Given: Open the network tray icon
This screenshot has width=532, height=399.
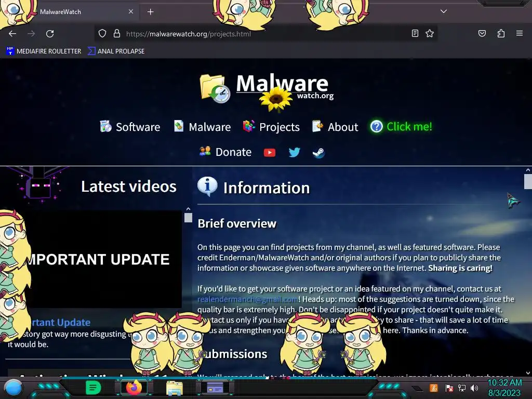Looking at the screenshot, I should coord(462,388).
